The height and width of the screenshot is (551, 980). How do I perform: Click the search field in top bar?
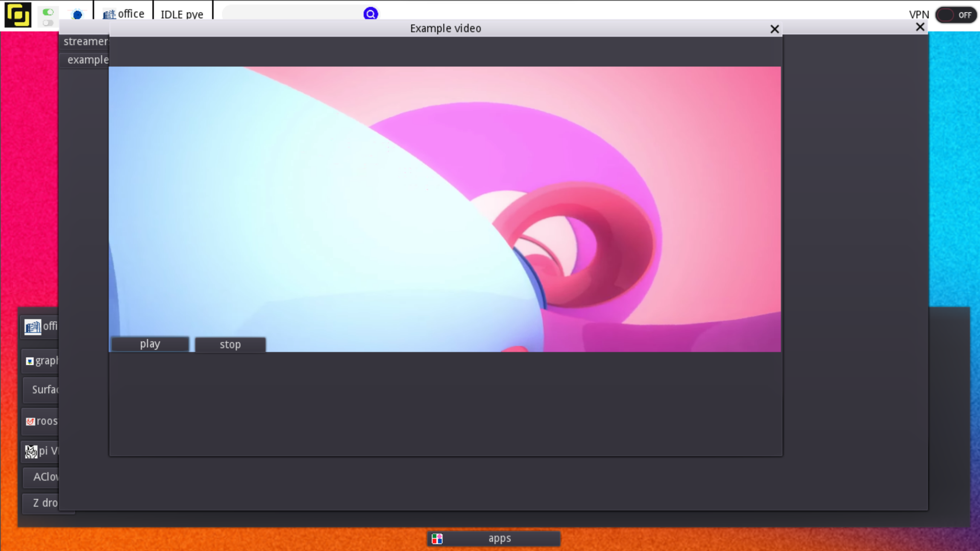click(292, 13)
